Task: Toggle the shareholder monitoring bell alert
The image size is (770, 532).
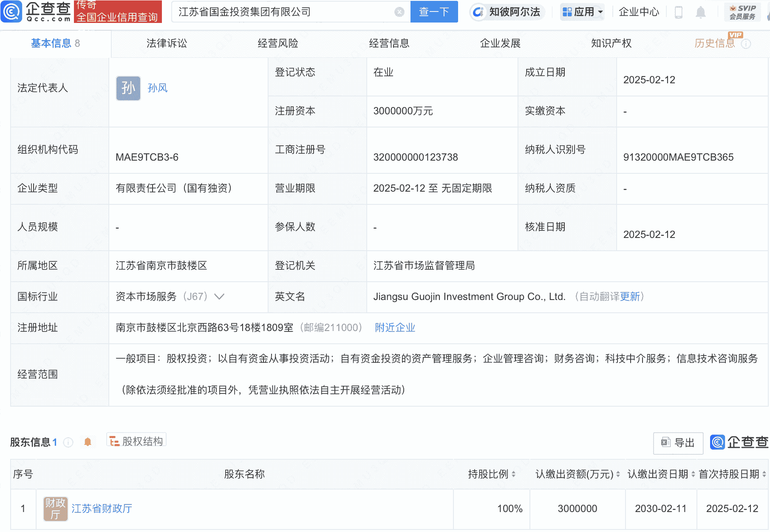Action: click(x=88, y=442)
